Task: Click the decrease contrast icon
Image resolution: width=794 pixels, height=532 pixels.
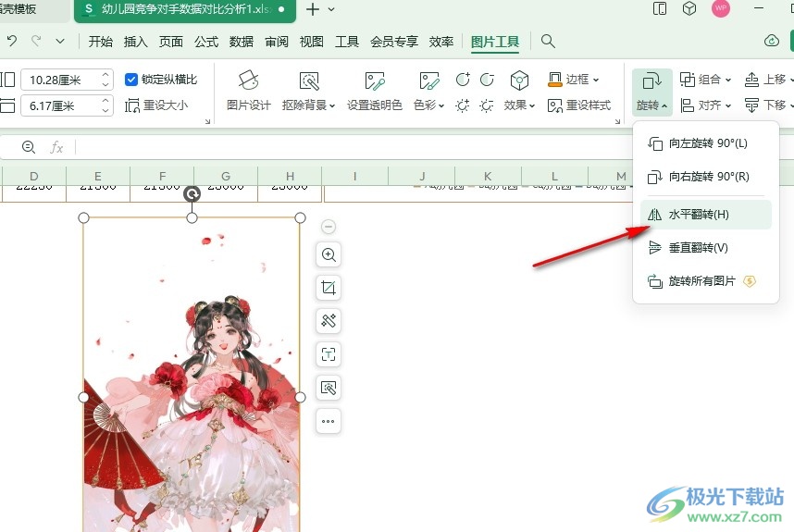Action: [x=487, y=80]
